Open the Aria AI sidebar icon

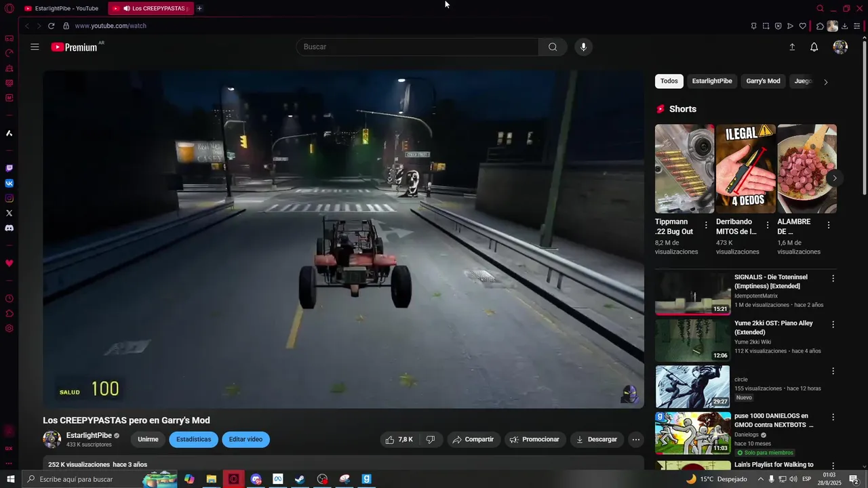click(x=9, y=133)
